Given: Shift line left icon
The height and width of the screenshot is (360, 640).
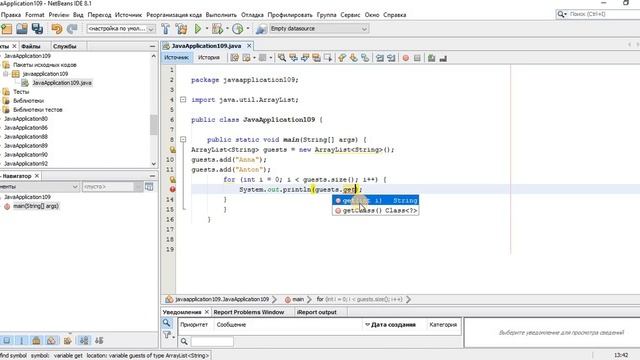Looking at the screenshot, I should point(380,58).
